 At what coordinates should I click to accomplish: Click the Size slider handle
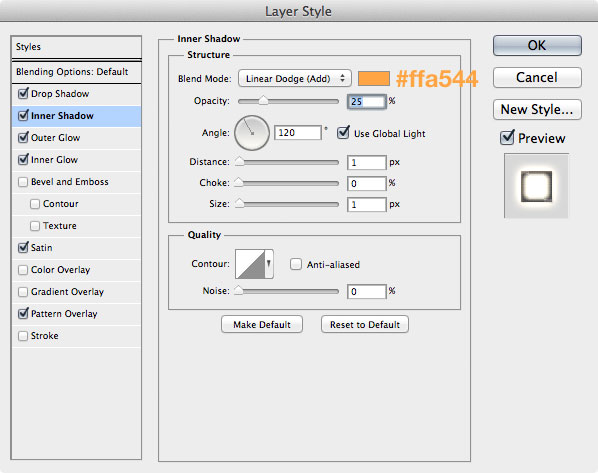point(239,203)
